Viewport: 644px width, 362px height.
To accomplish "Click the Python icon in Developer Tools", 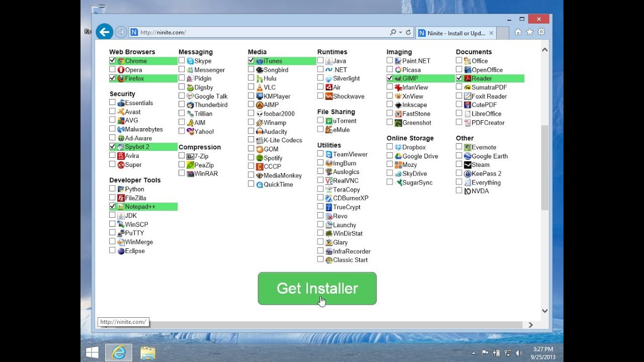I will coord(121,189).
